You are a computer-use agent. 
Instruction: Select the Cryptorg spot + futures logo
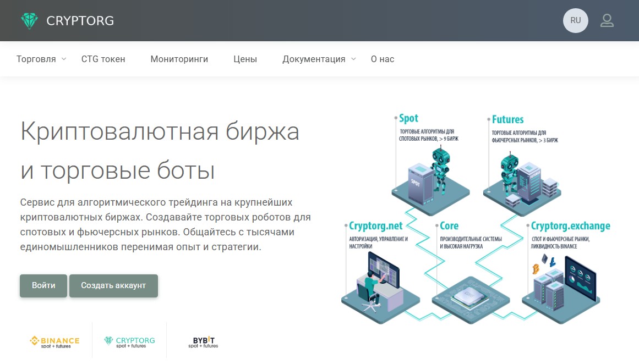pos(129,342)
